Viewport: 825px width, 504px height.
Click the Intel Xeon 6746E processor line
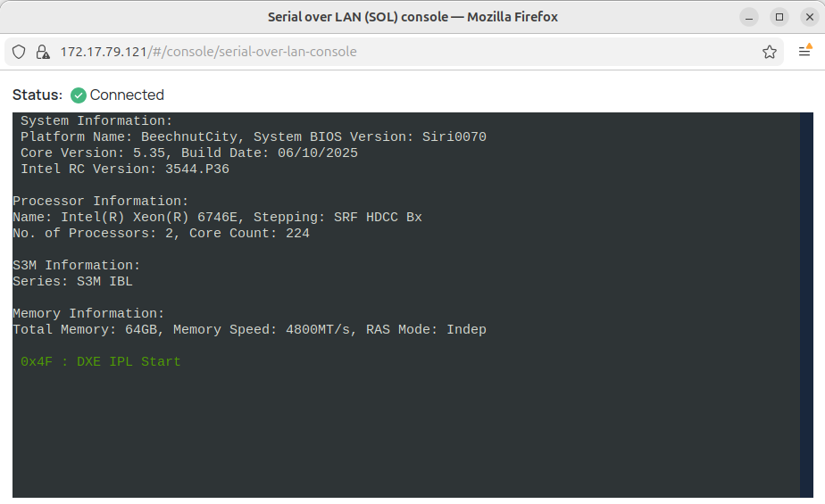(217, 217)
